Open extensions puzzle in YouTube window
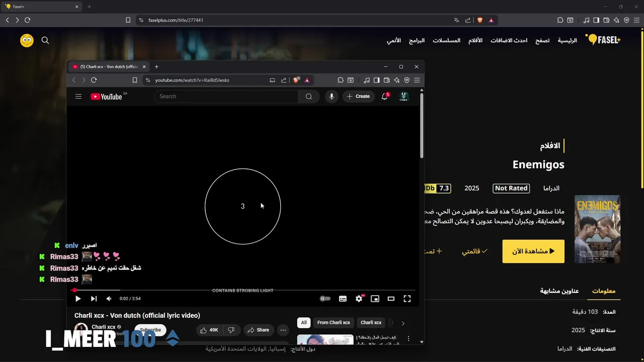This screenshot has height=362, width=644. [341, 80]
